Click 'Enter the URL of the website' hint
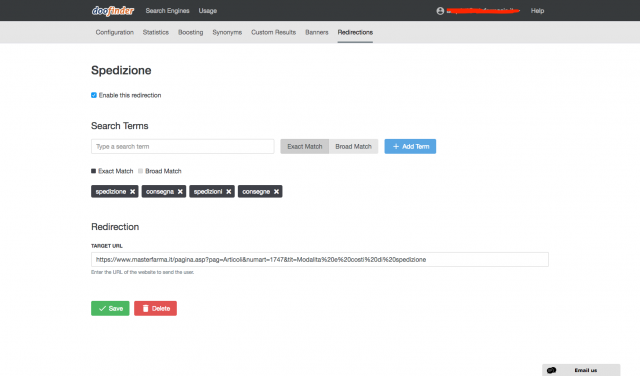The width and height of the screenshot is (640, 376). tap(142, 272)
